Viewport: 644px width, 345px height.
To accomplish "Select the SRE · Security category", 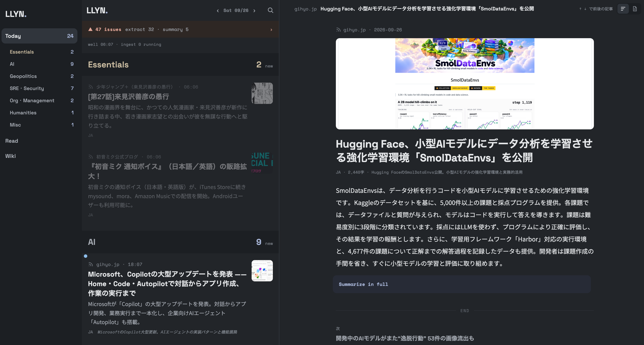I will click(39, 88).
